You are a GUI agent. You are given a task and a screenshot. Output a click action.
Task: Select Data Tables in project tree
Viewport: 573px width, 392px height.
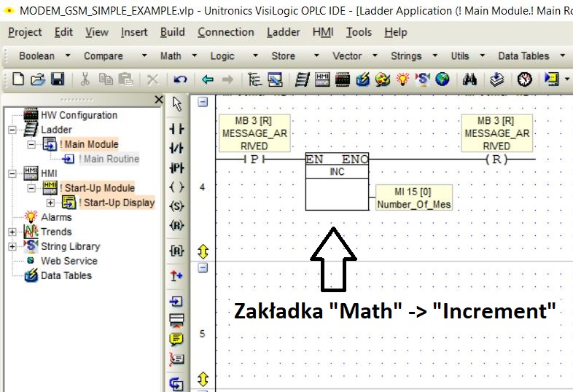(66, 276)
